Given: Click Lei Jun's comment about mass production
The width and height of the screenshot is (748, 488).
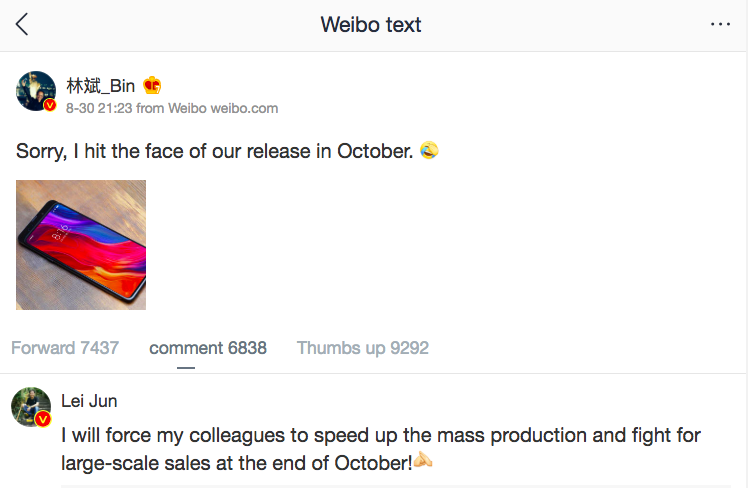Looking at the screenshot, I should tap(380, 449).
